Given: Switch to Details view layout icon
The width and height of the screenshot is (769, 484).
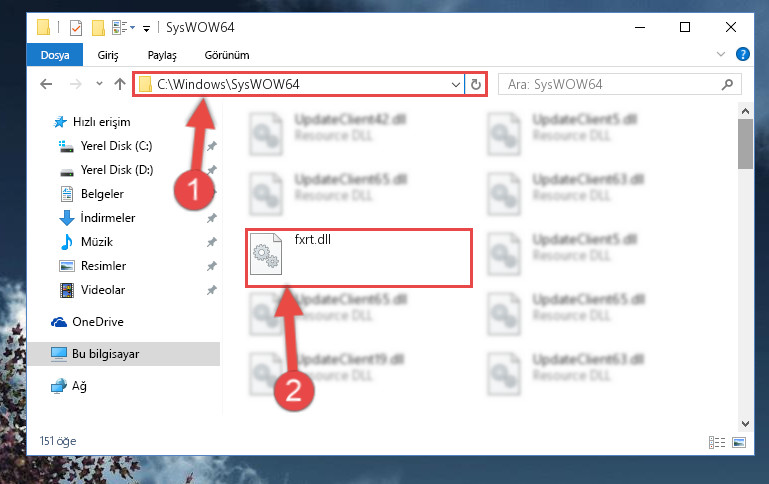Looking at the screenshot, I should click(717, 442).
